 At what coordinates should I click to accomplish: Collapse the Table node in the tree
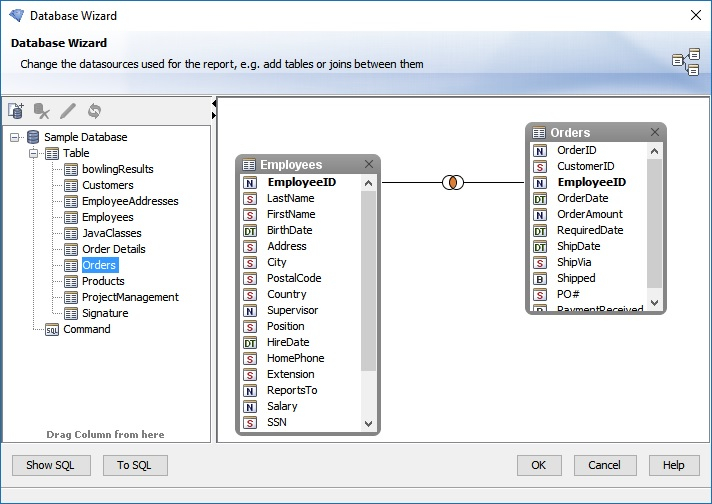click(x=33, y=153)
